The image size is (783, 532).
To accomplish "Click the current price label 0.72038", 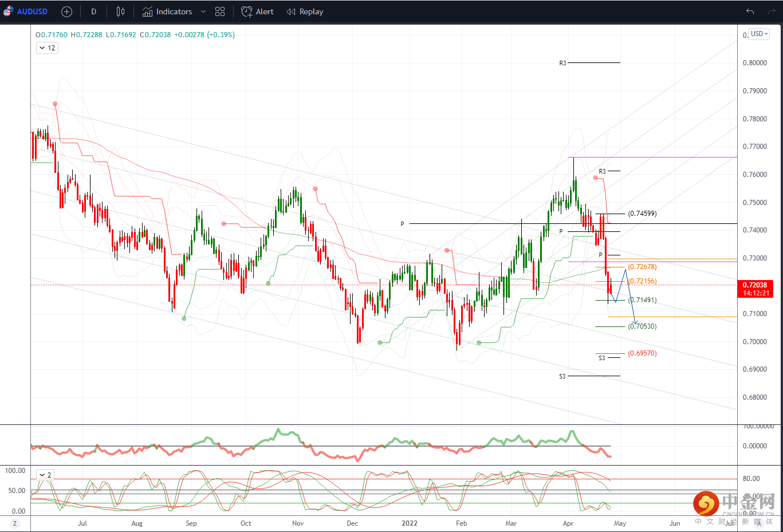I will click(x=755, y=285).
